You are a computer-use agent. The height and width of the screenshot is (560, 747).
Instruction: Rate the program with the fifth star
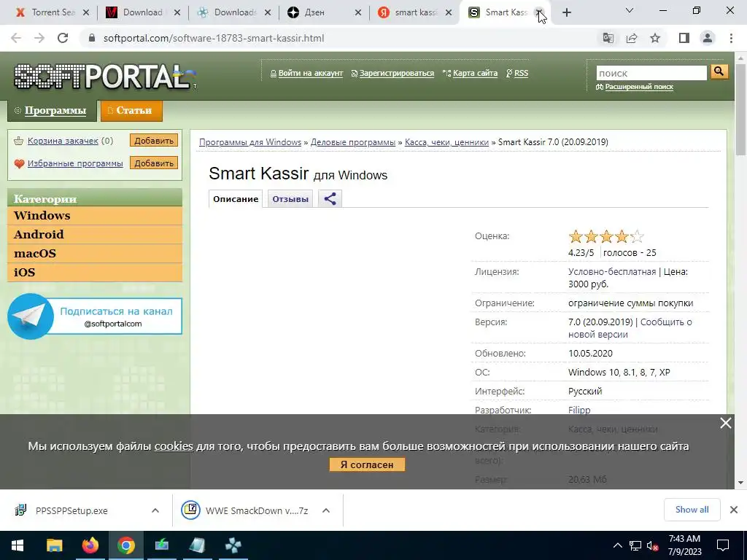coord(637,236)
